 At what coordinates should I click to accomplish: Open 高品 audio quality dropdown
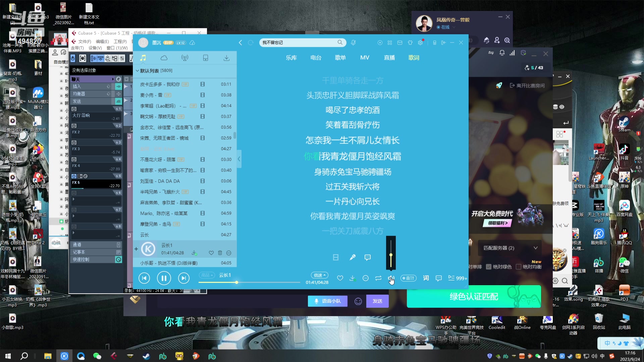[207, 275]
